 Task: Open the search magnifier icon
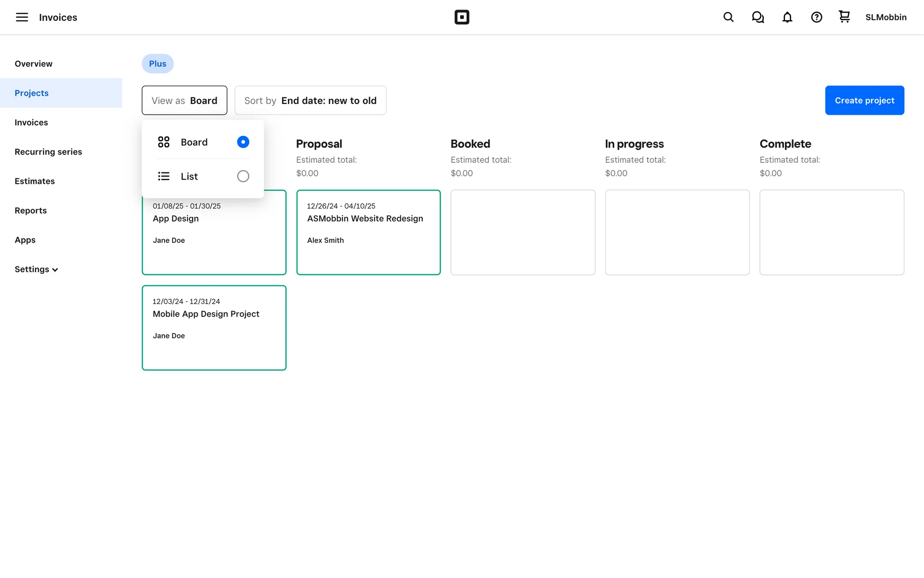pos(728,17)
